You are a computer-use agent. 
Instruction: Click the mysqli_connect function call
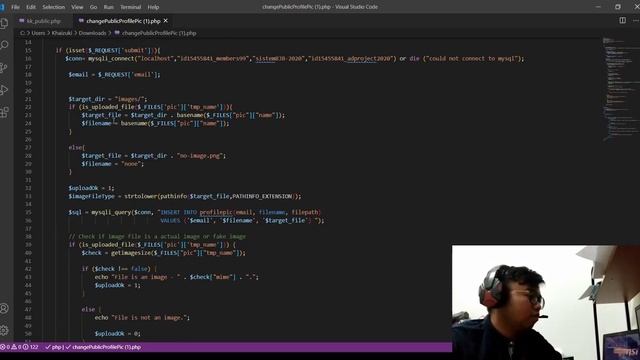[111, 59]
